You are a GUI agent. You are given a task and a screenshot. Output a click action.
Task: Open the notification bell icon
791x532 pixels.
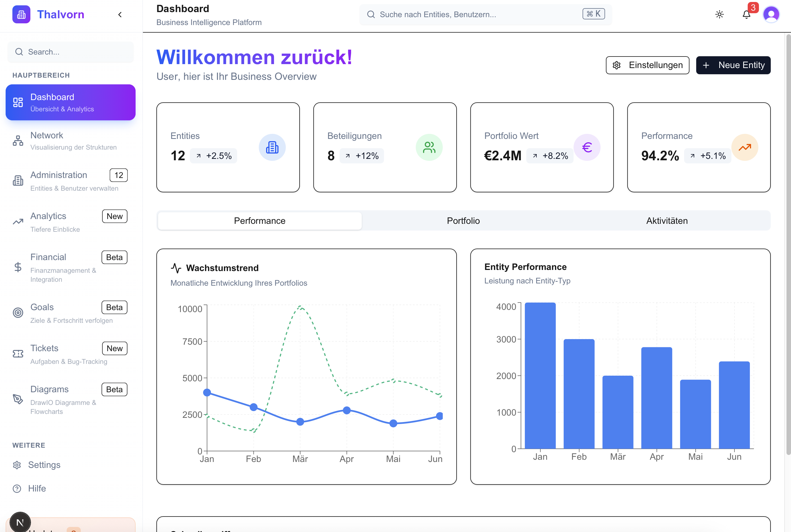tap(746, 14)
